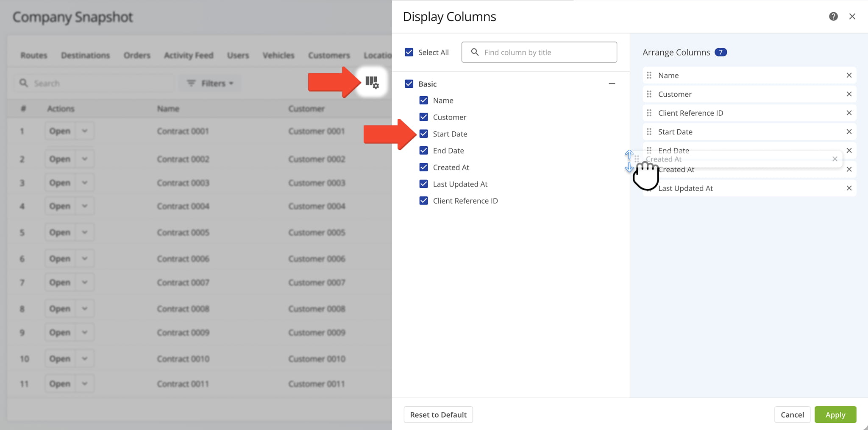Expand actions dropdown for Contract 0005
The height and width of the screenshot is (430, 868).
click(x=85, y=232)
